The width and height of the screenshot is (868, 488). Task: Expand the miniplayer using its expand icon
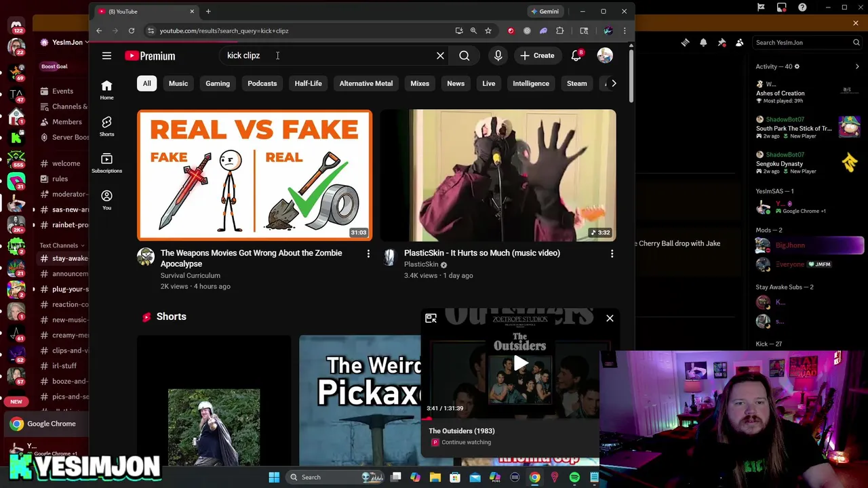tap(431, 318)
